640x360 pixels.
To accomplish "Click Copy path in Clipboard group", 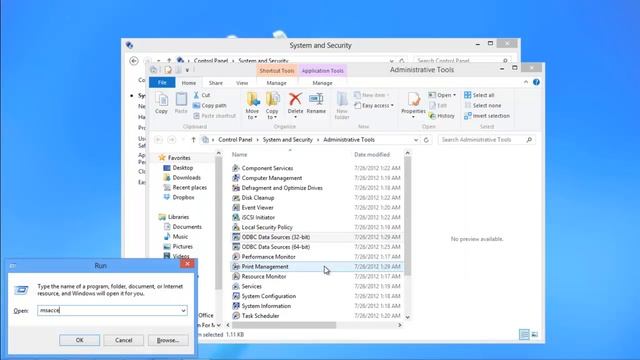I will [209, 105].
